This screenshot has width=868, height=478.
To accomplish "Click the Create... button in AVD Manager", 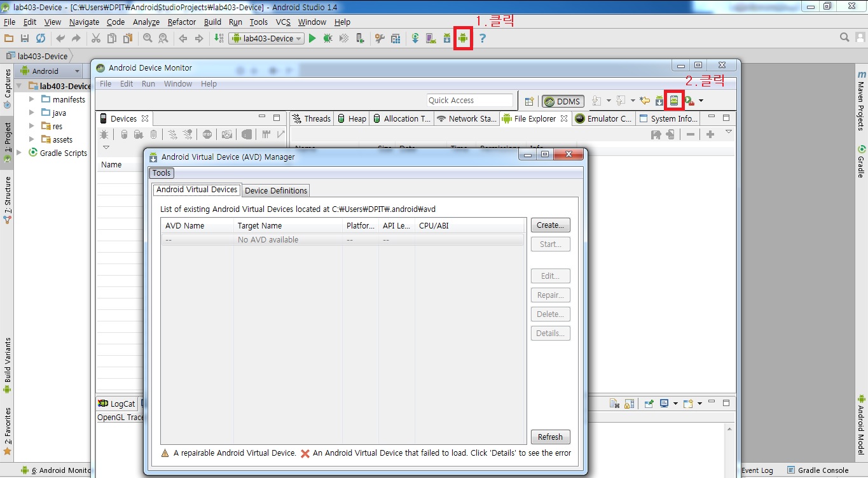I will (x=550, y=225).
